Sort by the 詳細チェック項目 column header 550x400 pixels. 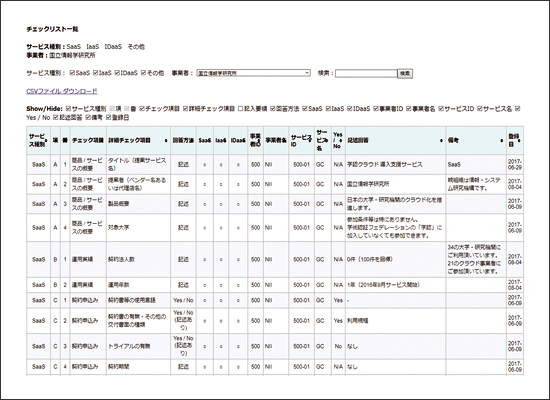click(x=138, y=140)
